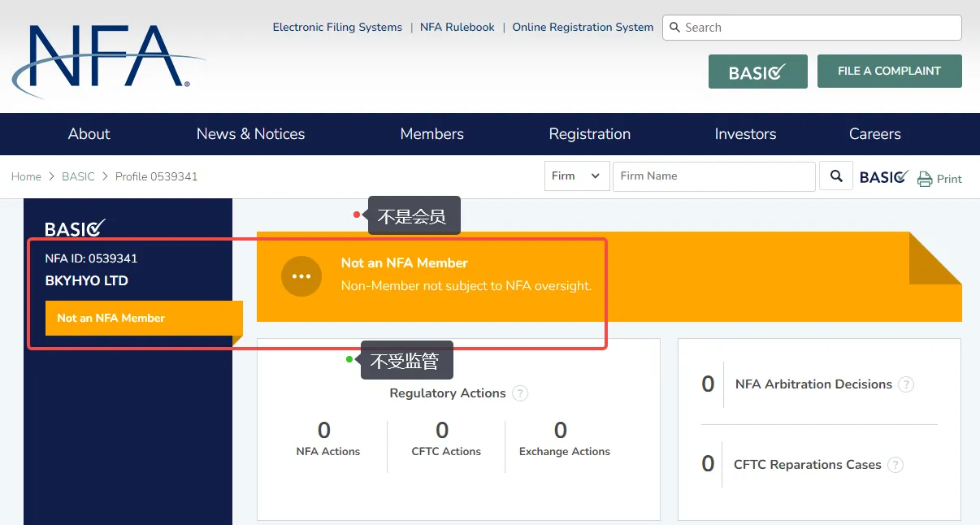Open the About menu
980x525 pixels.
click(x=89, y=134)
